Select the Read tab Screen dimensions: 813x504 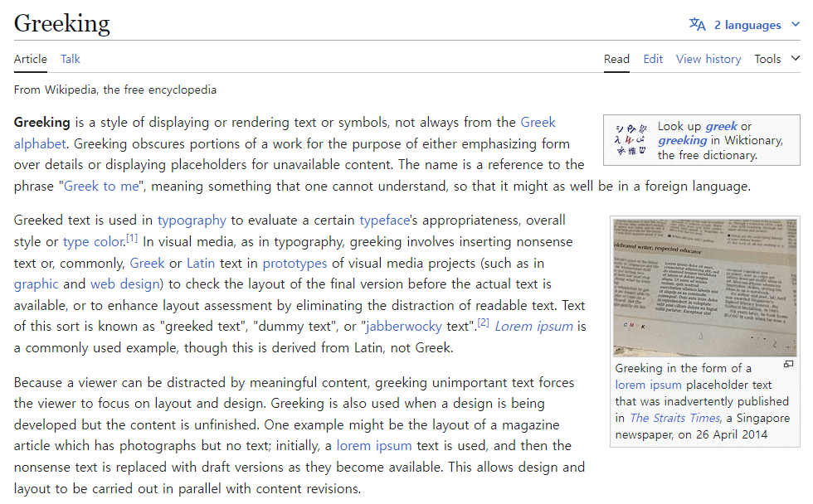616,59
